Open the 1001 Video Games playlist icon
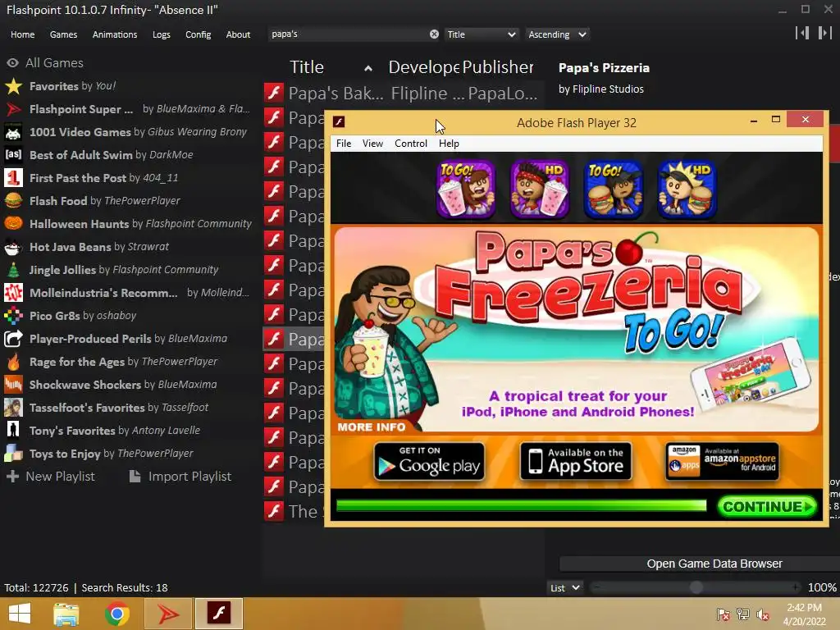Image resolution: width=840 pixels, height=630 pixels. tap(13, 132)
